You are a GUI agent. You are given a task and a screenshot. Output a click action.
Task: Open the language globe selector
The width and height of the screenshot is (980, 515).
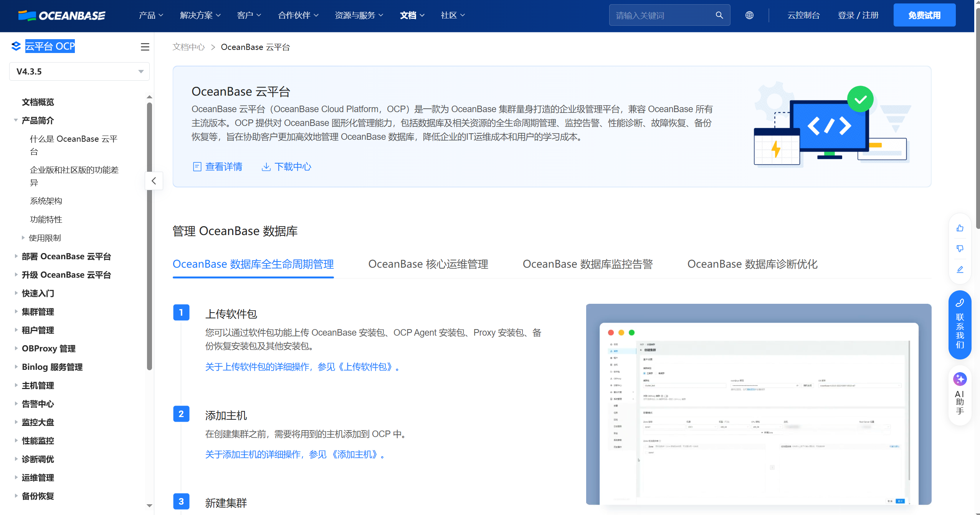tap(749, 15)
